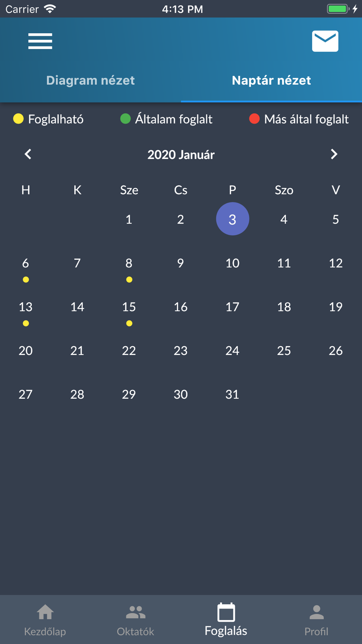
Task: Open the hamburger menu
Action: point(40,41)
